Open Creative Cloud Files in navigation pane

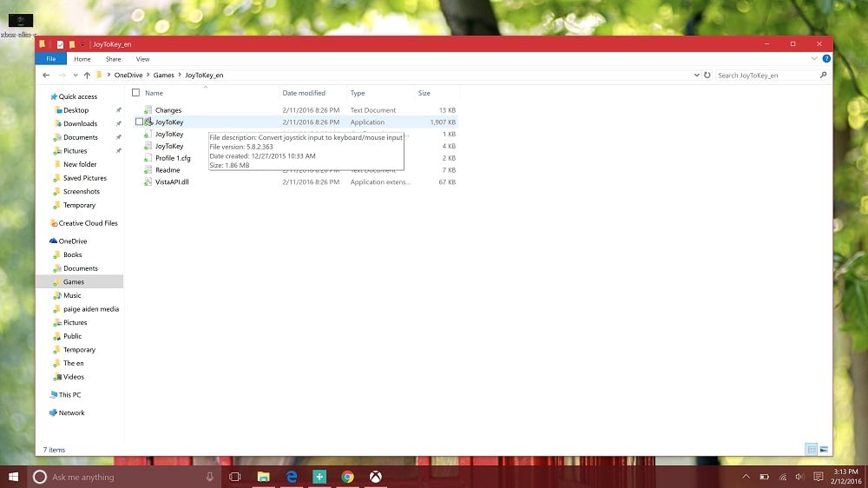88,223
